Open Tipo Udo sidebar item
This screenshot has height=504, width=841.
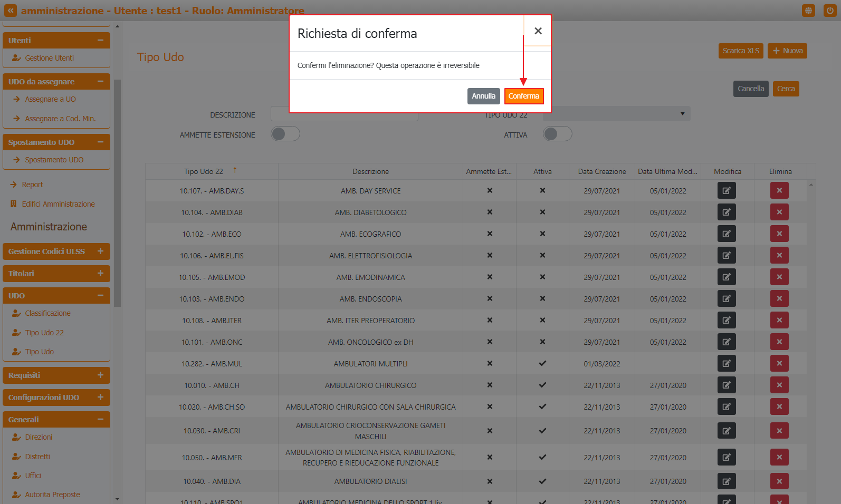pos(39,352)
